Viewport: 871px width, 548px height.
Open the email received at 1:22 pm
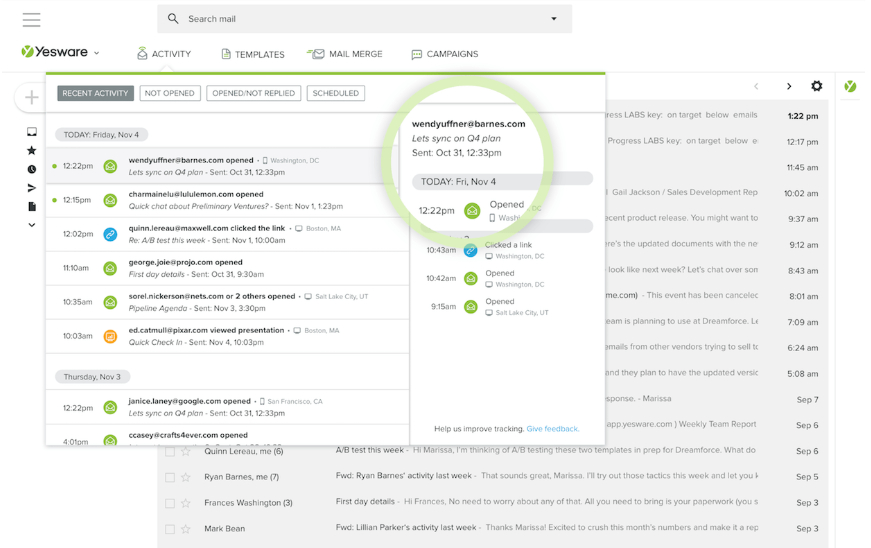coord(717,115)
